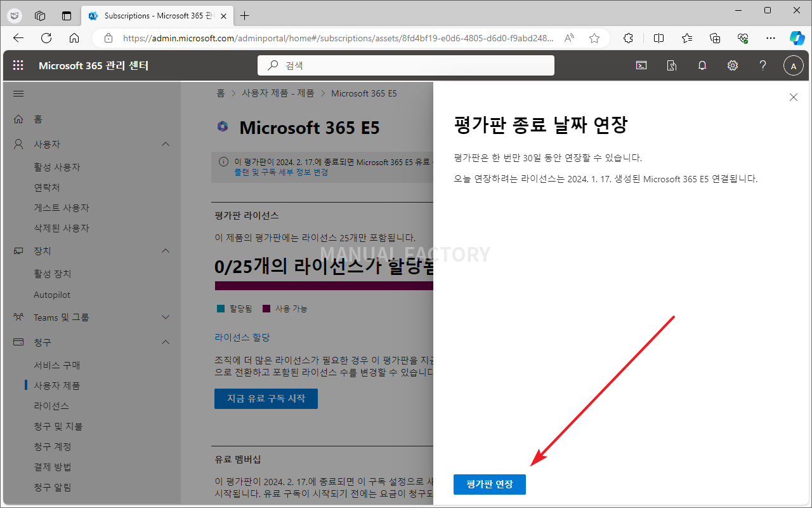812x508 pixels.
Task: Collapse the 장치 section chevron
Action: tap(166, 251)
